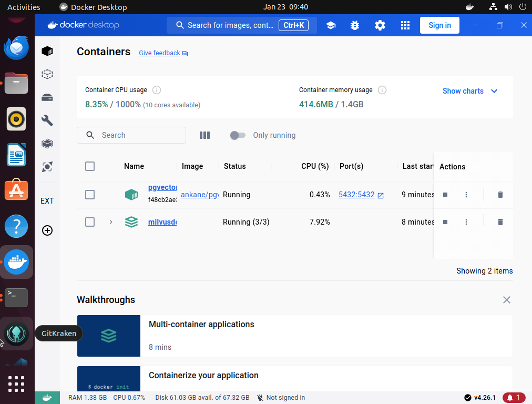Click the 'Not signed in' status text
Image resolution: width=532 pixels, height=404 pixels.
coord(285,398)
